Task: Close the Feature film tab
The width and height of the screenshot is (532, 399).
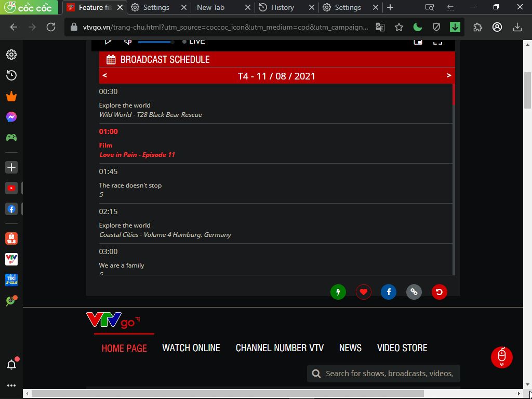Action: coord(120,7)
